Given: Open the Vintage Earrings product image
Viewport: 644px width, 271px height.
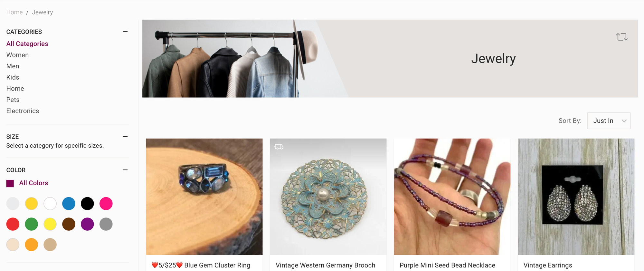Looking at the screenshot, I should pyautogui.click(x=576, y=197).
